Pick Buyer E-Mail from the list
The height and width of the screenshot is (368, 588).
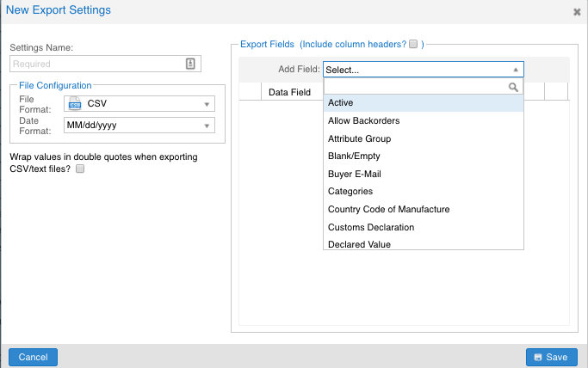(423, 174)
